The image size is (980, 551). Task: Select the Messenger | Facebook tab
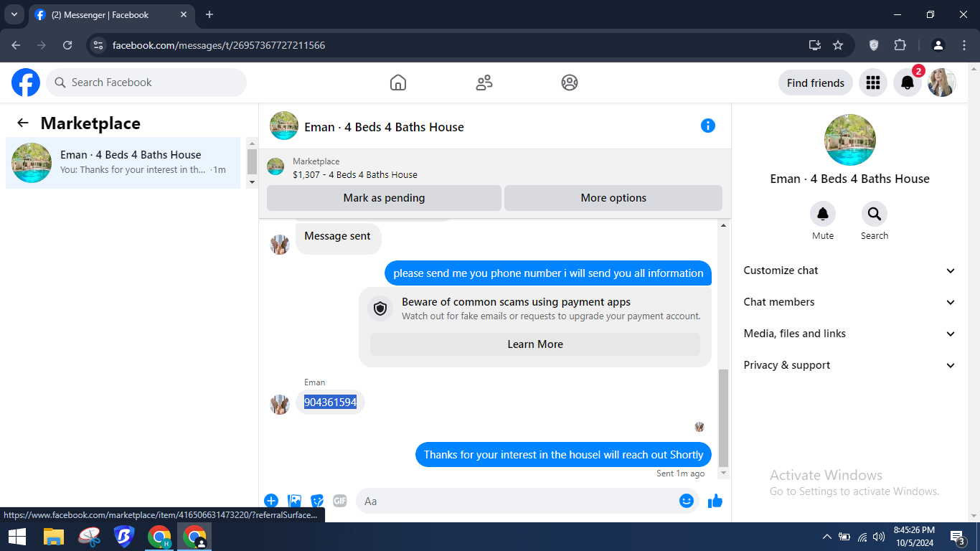tap(111, 14)
